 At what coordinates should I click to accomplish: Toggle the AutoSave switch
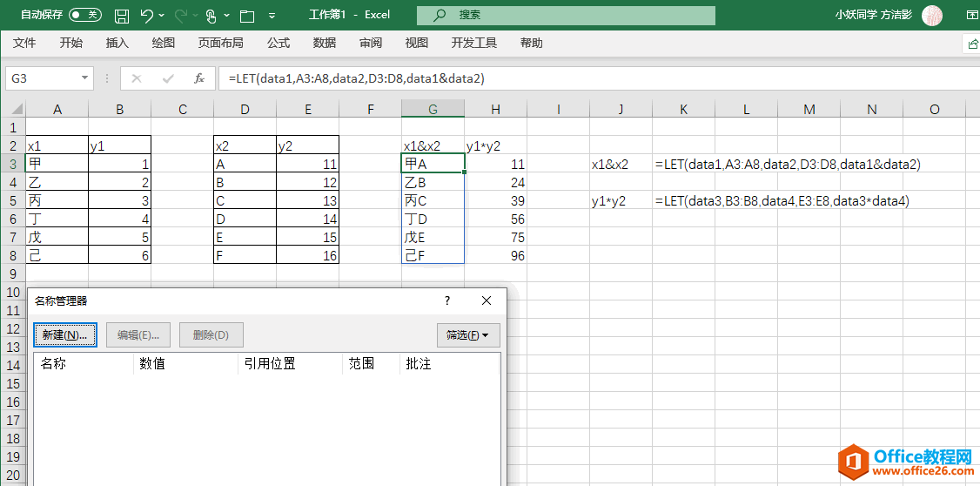click(85, 15)
